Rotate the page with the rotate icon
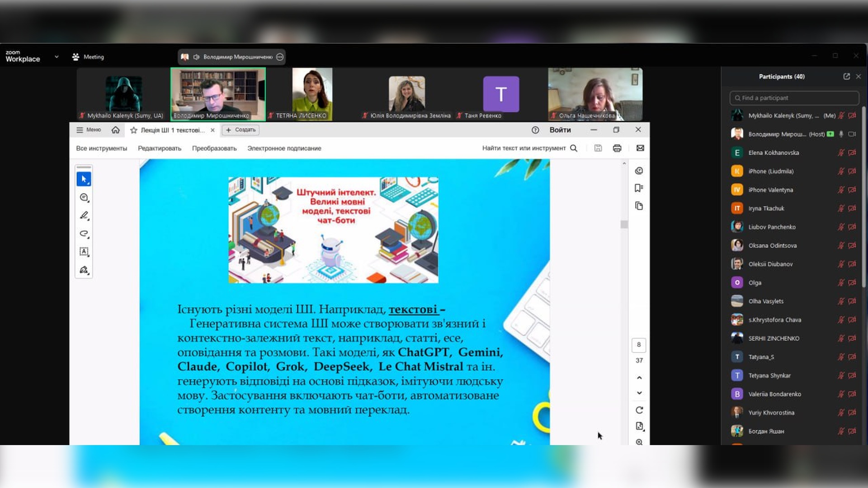The width and height of the screenshot is (868, 488). (639, 410)
